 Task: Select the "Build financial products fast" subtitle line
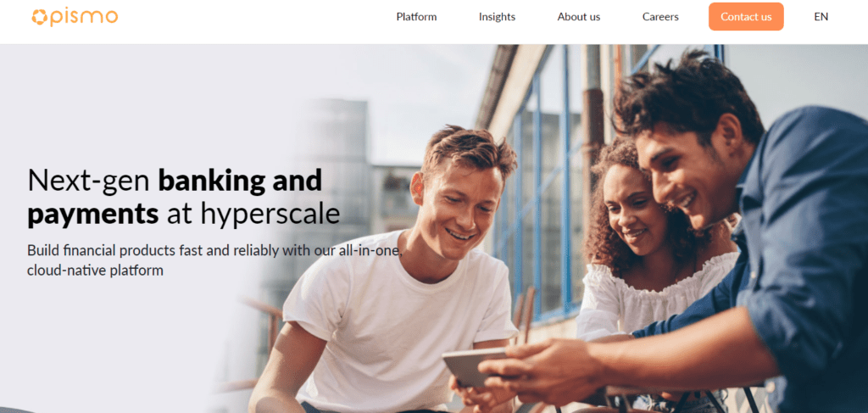215,250
